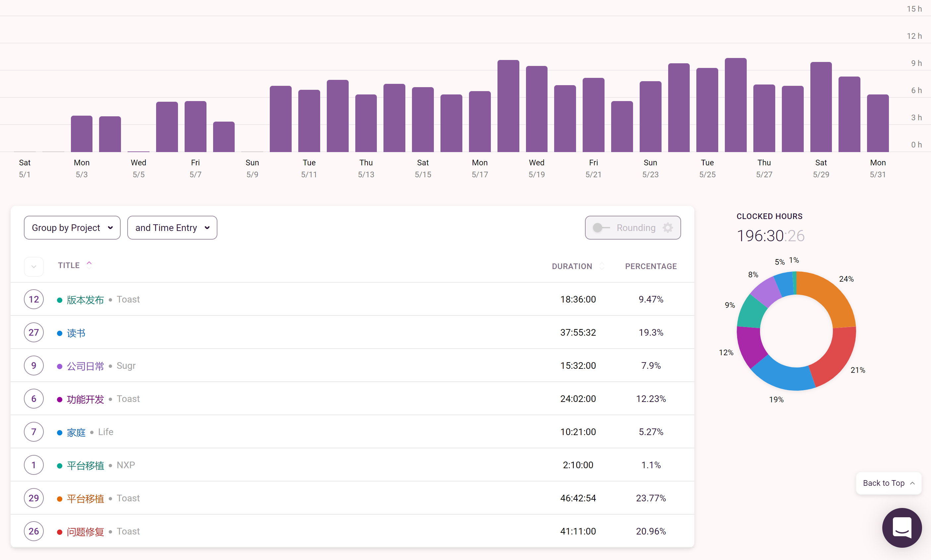Open the 'and Time Entry' dropdown
931x560 pixels.
click(x=172, y=228)
